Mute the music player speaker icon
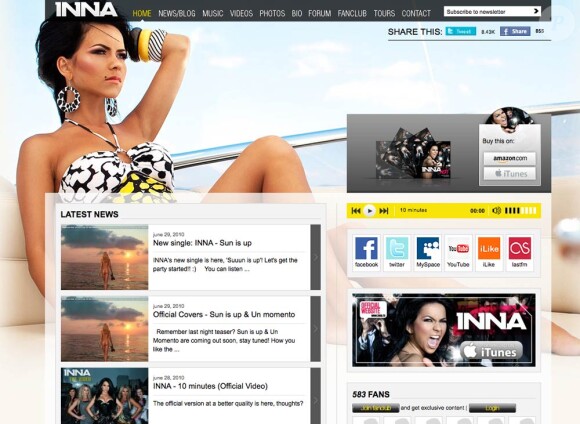Image resolution: width=580 pixels, height=424 pixels. pos(496,211)
